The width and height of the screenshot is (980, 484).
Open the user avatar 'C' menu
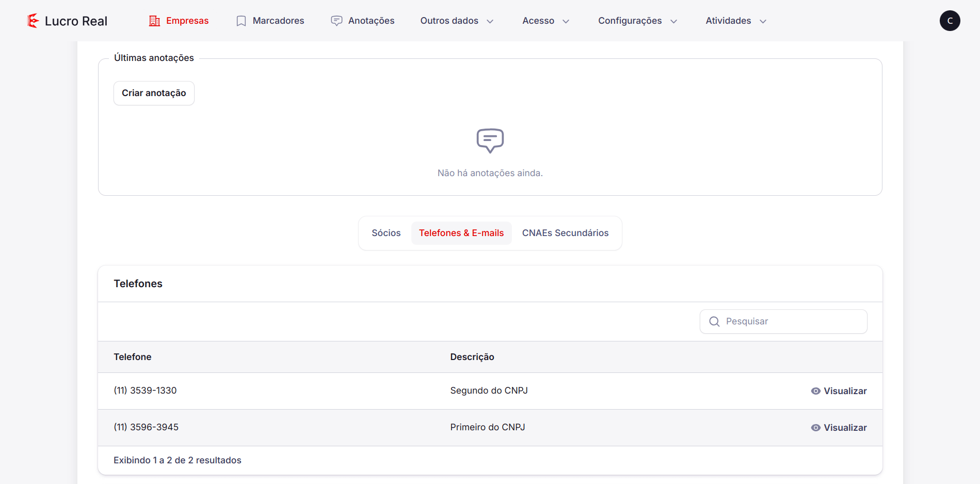[x=950, y=21]
